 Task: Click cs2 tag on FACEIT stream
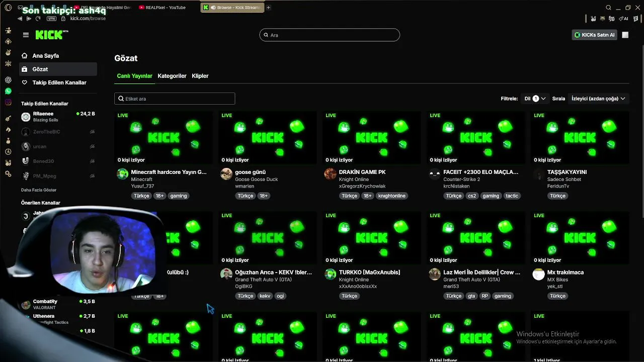pos(472,196)
